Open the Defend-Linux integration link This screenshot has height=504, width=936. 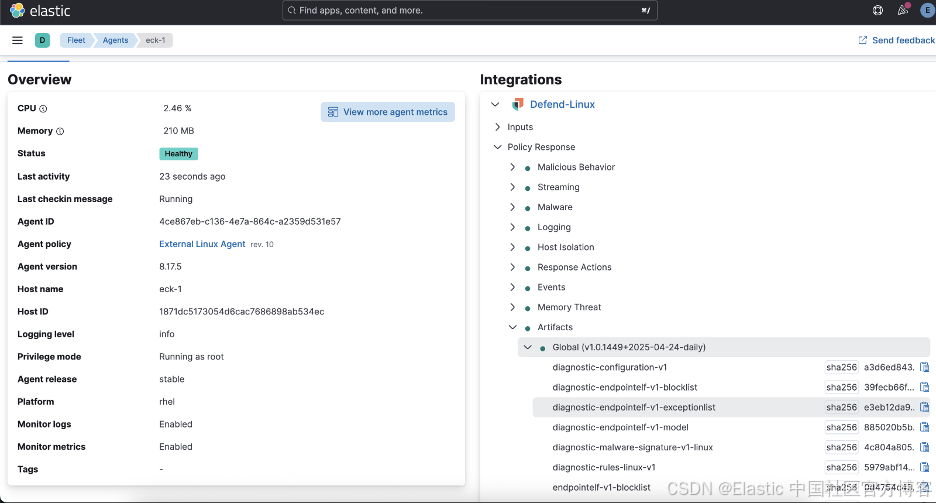[x=562, y=105]
